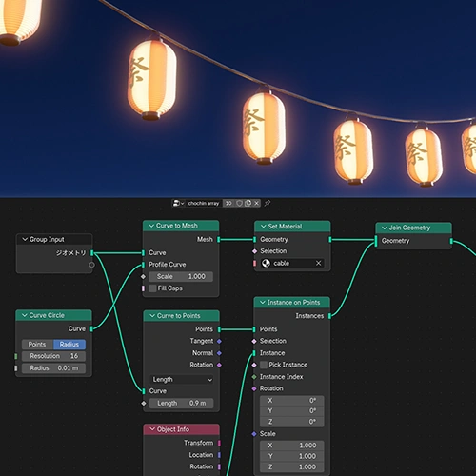Click the chochin array name field
The image size is (476, 476).
(204, 203)
